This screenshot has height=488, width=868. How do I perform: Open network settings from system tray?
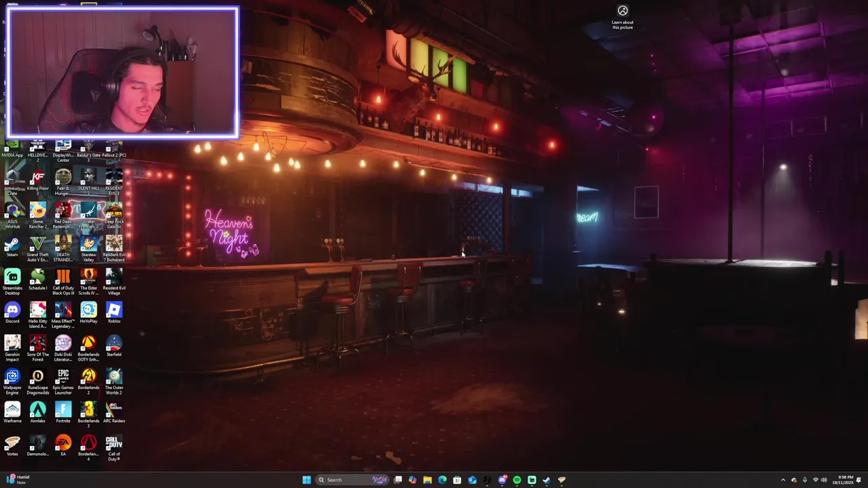click(815, 480)
